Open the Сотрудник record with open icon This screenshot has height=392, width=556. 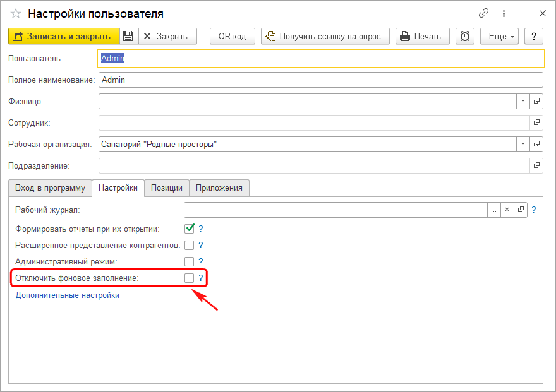click(536, 122)
